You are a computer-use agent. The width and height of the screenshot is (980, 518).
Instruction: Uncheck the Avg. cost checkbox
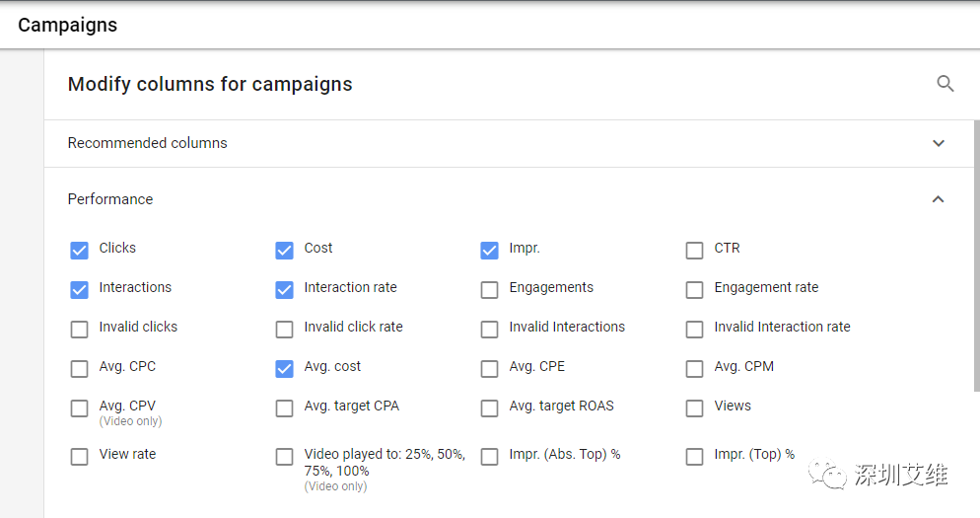(x=285, y=369)
